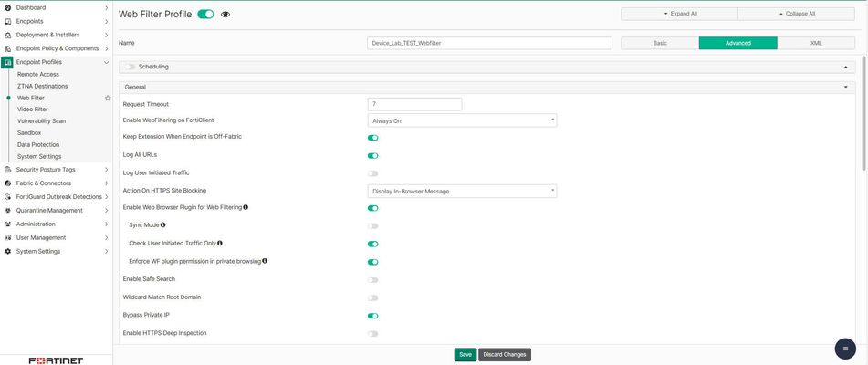
Task: Open Enable WebFiltering on FortiClient dropdown
Action: [462, 120]
